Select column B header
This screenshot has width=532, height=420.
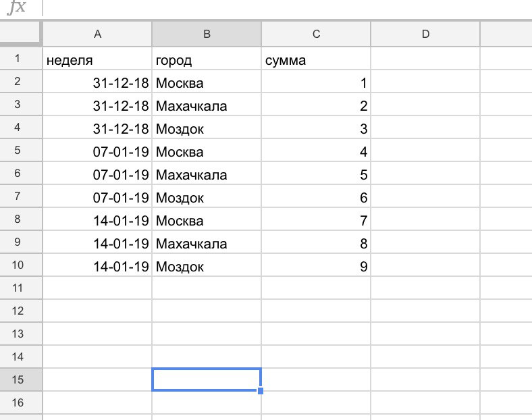(x=207, y=34)
